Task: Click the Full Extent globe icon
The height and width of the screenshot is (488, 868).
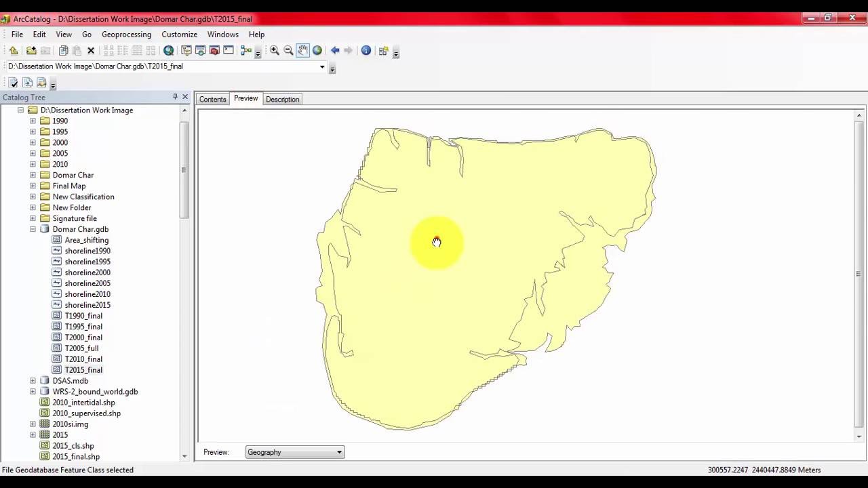Action: click(x=317, y=50)
